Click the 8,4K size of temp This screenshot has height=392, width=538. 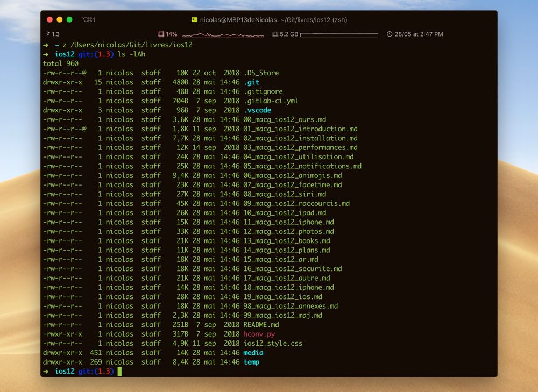[x=180, y=362]
